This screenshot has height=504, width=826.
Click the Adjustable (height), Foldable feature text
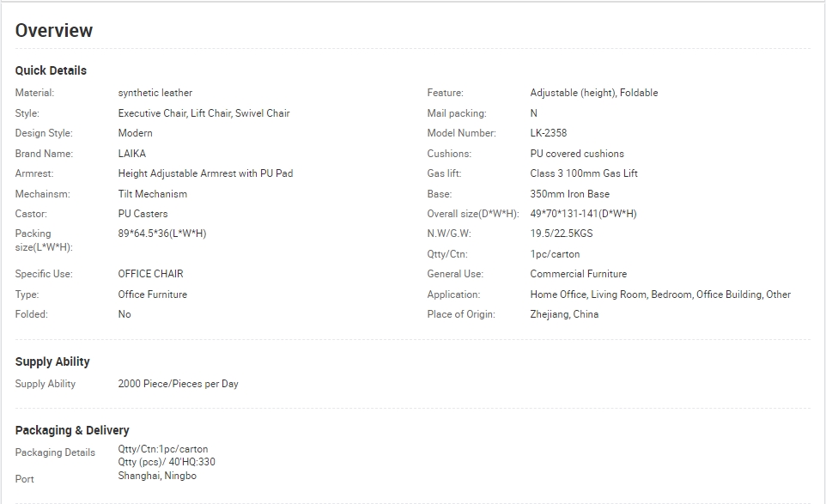point(593,93)
